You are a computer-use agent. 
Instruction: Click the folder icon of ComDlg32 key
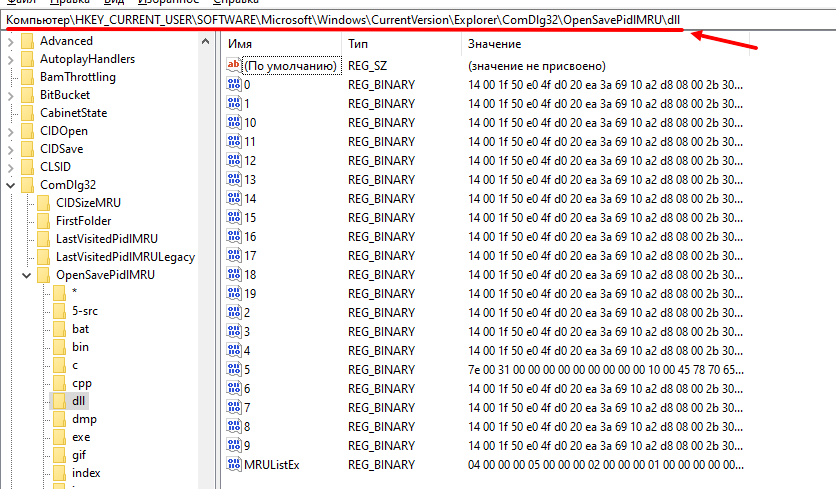tap(27, 185)
